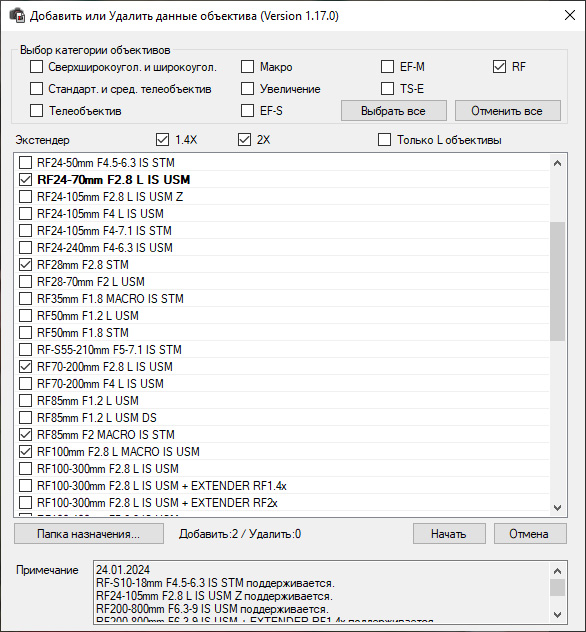This screenshot has width=586, height=632.
Task: Click notes box scroll down arrow
Action: pos(557,614)
